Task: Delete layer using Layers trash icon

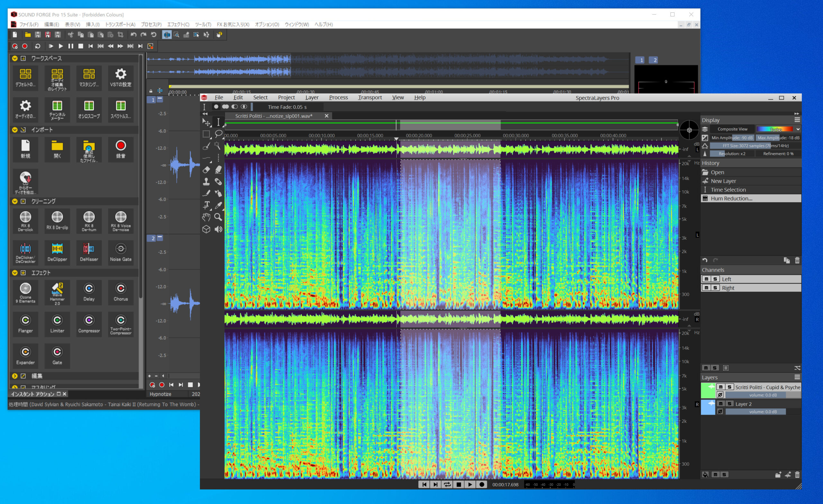Action: pyautogui.click(x=797, y=475)
